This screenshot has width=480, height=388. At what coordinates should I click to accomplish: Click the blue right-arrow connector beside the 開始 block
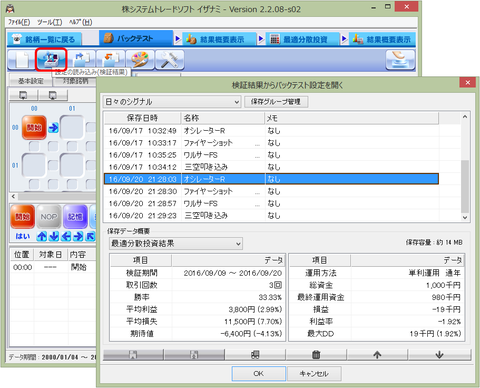click(x=53, y=128)
